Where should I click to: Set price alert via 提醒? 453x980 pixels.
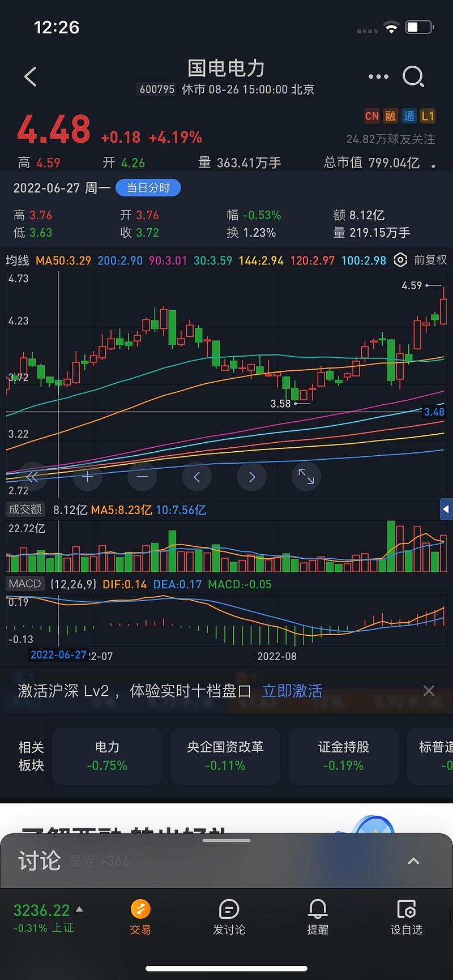click(x=318, y=917)
